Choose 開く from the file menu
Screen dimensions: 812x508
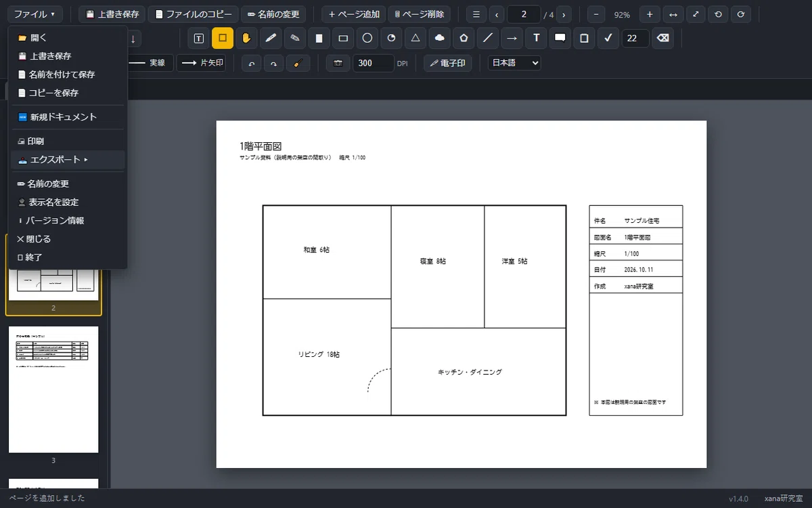68,38
